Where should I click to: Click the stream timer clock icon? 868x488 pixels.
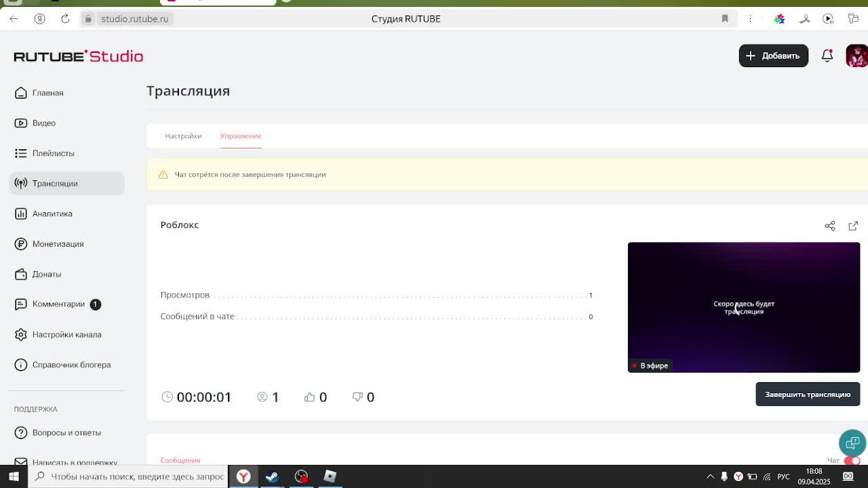click(167, 397)
